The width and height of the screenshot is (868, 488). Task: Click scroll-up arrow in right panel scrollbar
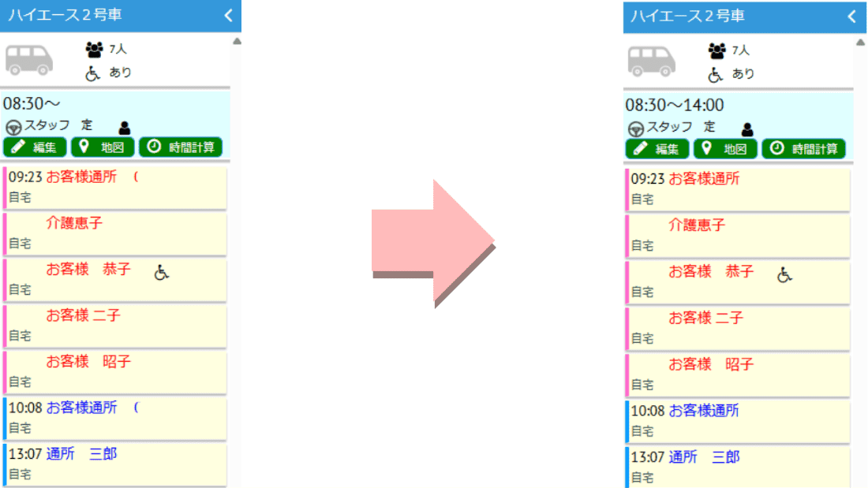point(860,42)
